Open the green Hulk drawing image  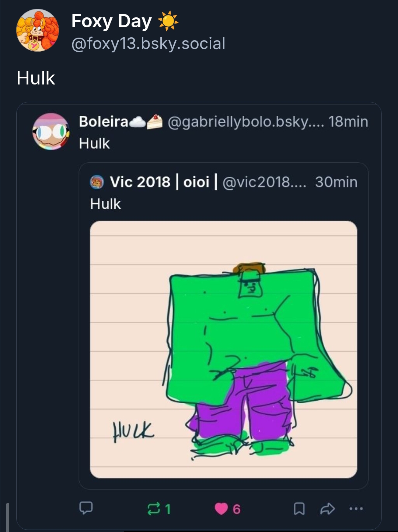[x=223, y=349]
